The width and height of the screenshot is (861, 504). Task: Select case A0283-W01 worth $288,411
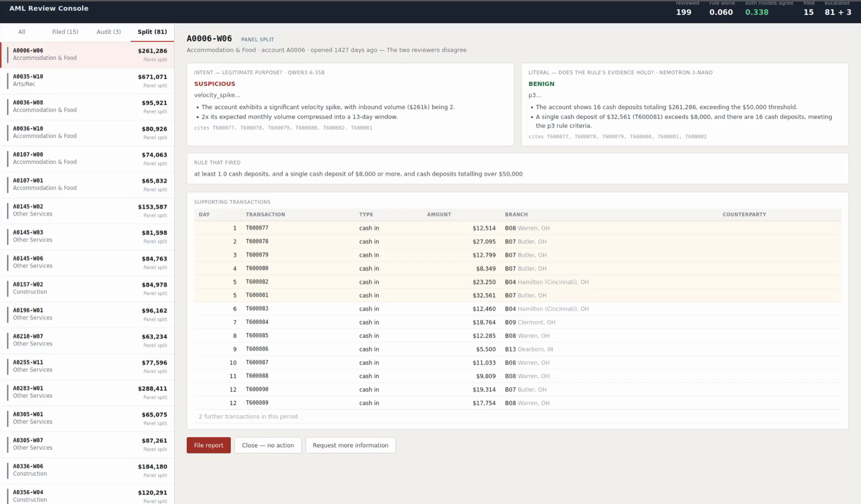(x=87, y=393)
